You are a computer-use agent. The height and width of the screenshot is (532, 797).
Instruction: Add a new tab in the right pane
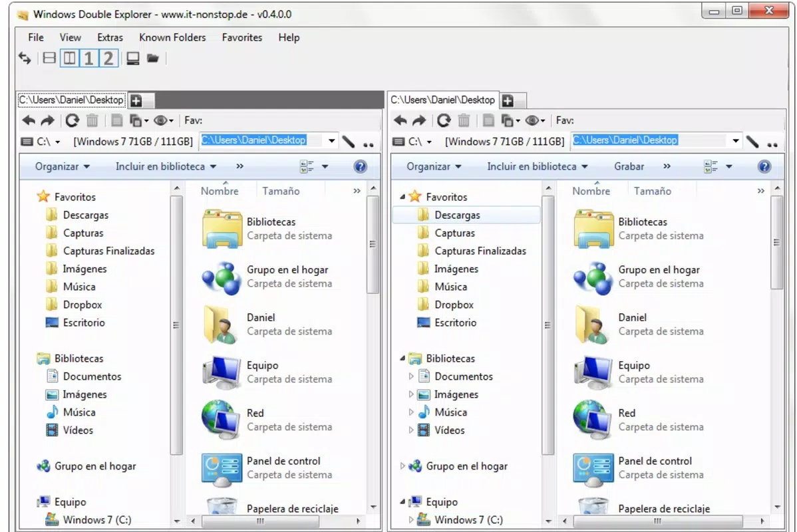coord(508,100)
